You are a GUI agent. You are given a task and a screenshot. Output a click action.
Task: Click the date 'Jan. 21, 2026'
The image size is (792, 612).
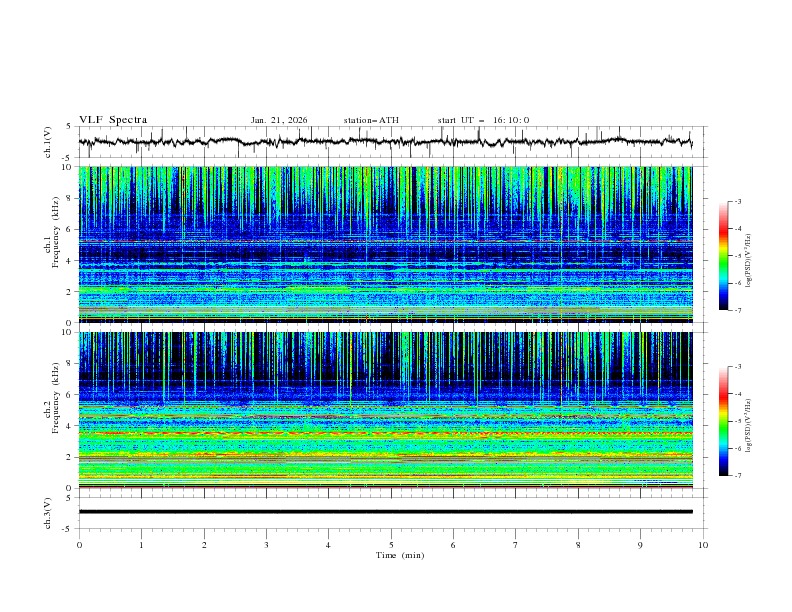(279, 120)
